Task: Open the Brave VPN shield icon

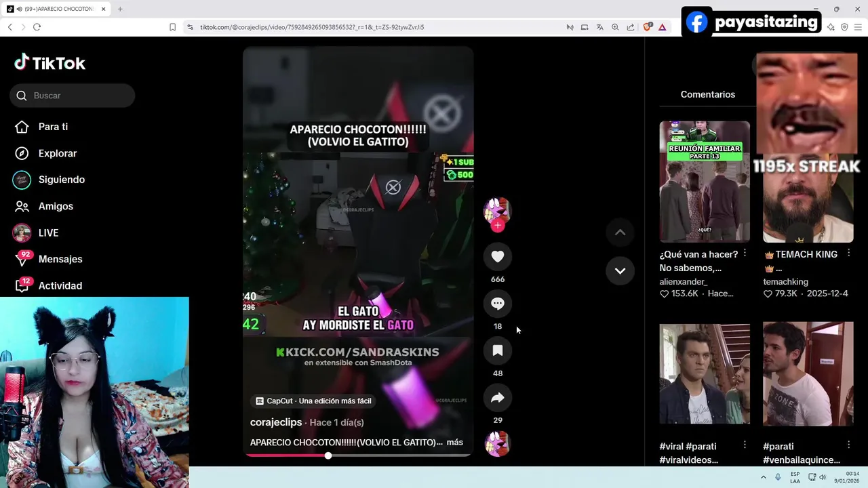Action: 844,27
